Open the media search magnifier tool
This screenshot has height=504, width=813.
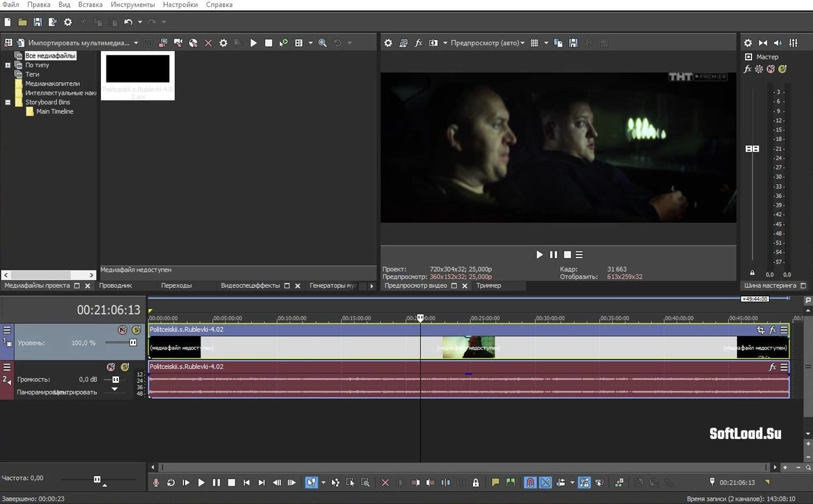point(322,43)
